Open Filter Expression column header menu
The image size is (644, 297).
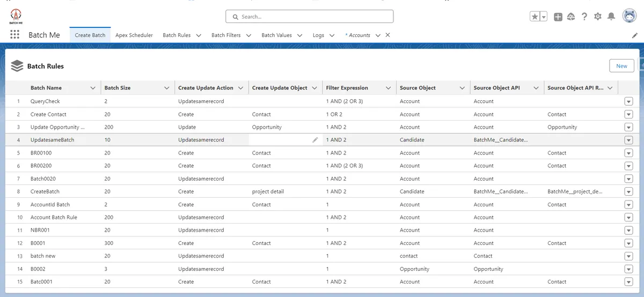click(x=389, y=88)
